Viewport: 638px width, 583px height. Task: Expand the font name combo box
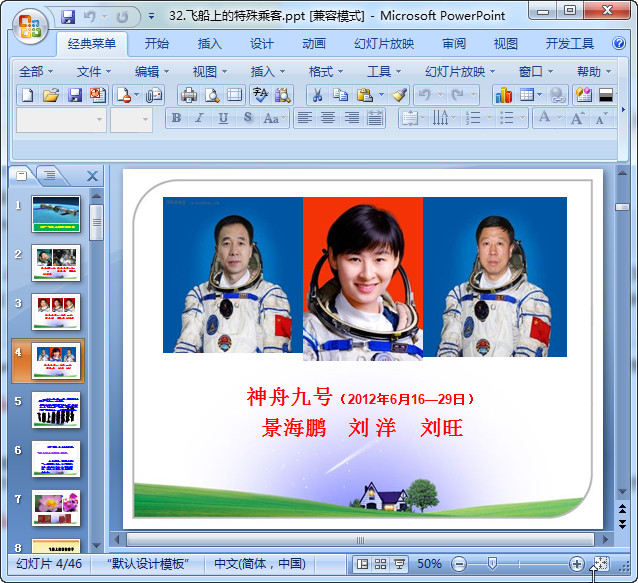point(99,120)
